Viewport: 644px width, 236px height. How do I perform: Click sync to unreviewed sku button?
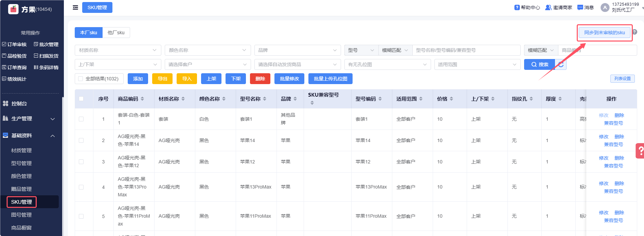604,33
